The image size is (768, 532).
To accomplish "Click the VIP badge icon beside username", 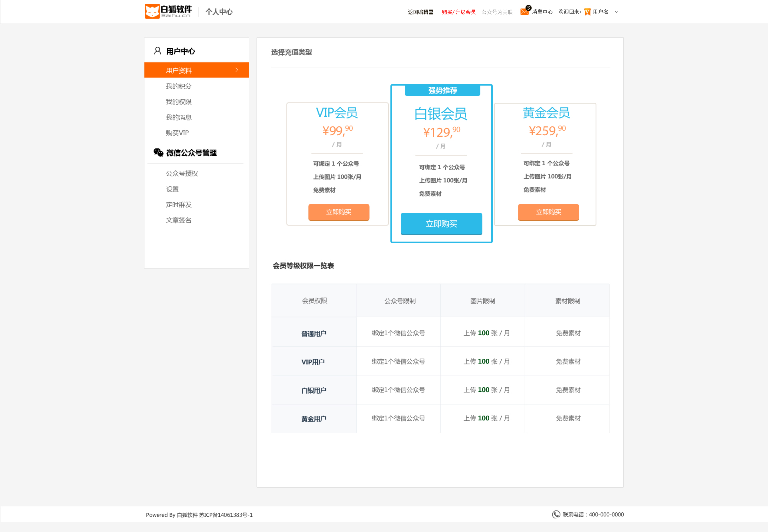I will click(x=587, y=12).
